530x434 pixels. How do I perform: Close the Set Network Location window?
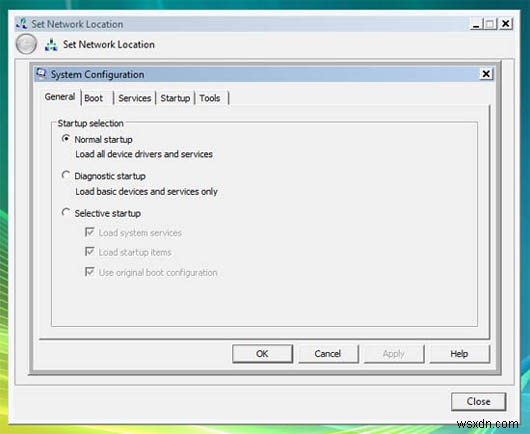505,24
